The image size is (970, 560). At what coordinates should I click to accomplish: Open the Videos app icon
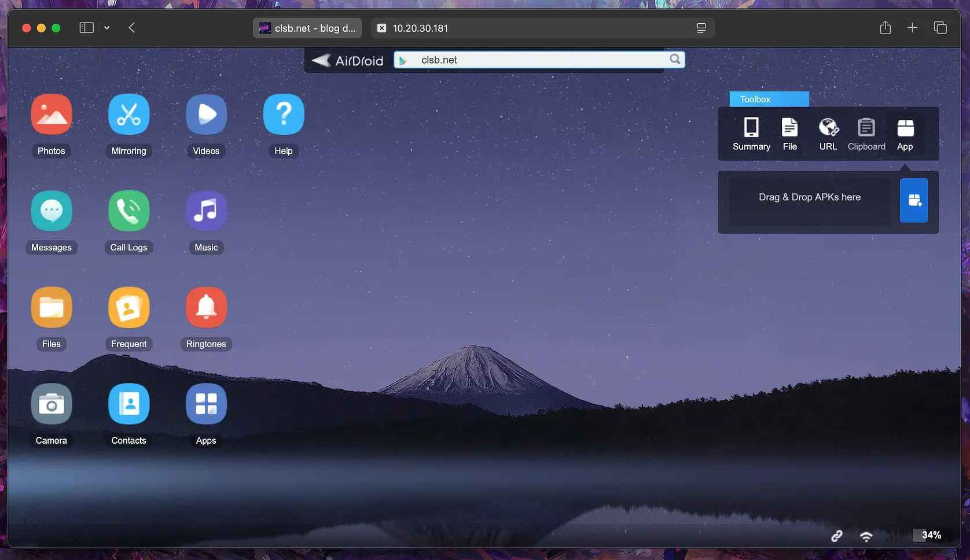[206, 115]
